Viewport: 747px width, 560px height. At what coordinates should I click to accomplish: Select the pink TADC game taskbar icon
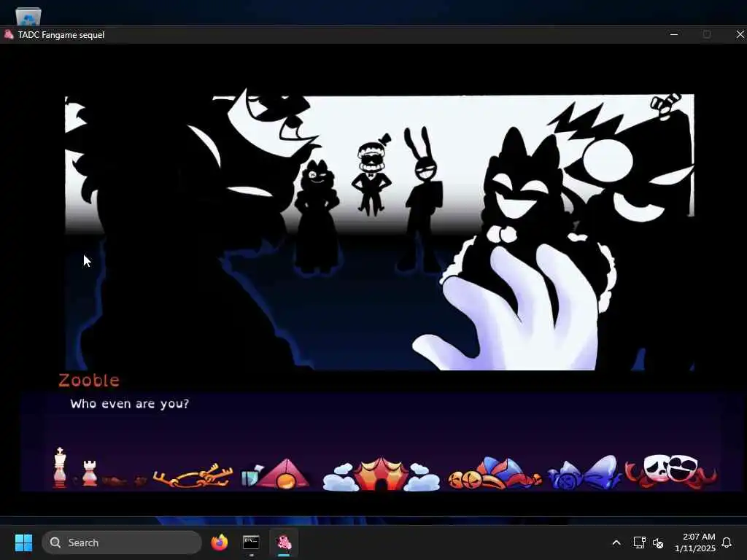tap(284, 542)
